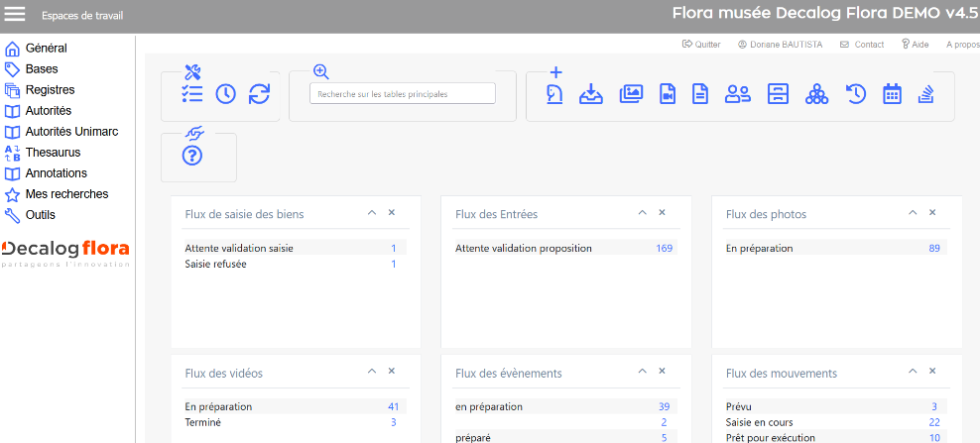The height and width of the screenshot is (443, 980).
Task: Click the task checklist icon
Action: (x=192, y=94)
